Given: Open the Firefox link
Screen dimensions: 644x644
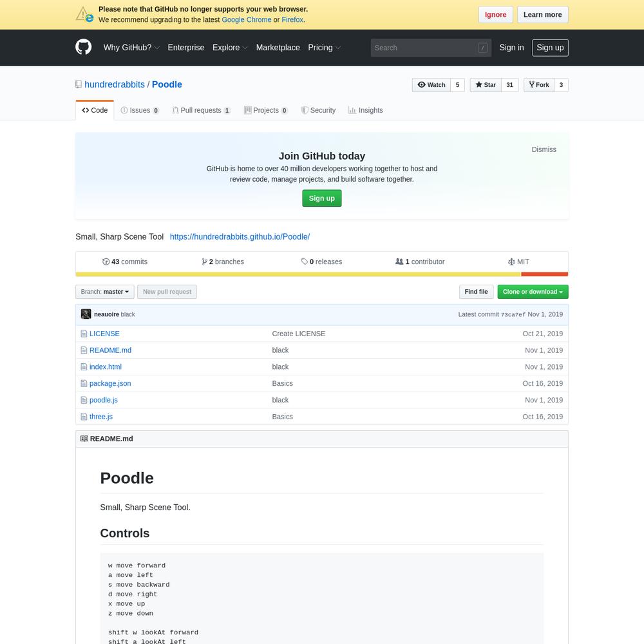Looking at the screenshot, I should [x=292, y=20].
